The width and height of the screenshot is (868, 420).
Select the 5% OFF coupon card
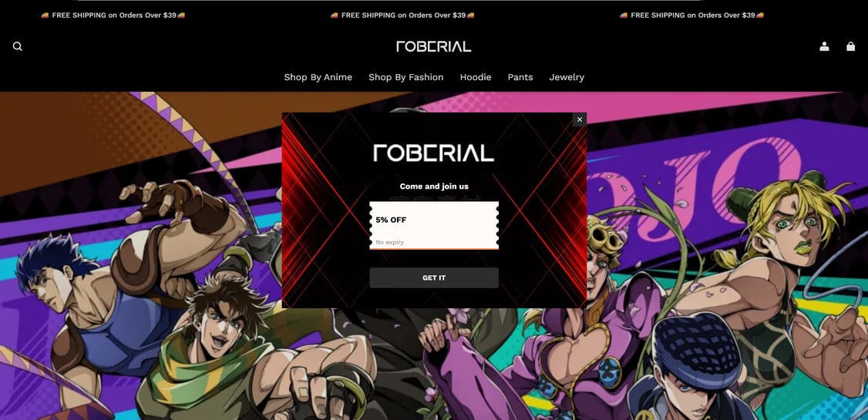(434, 225)
